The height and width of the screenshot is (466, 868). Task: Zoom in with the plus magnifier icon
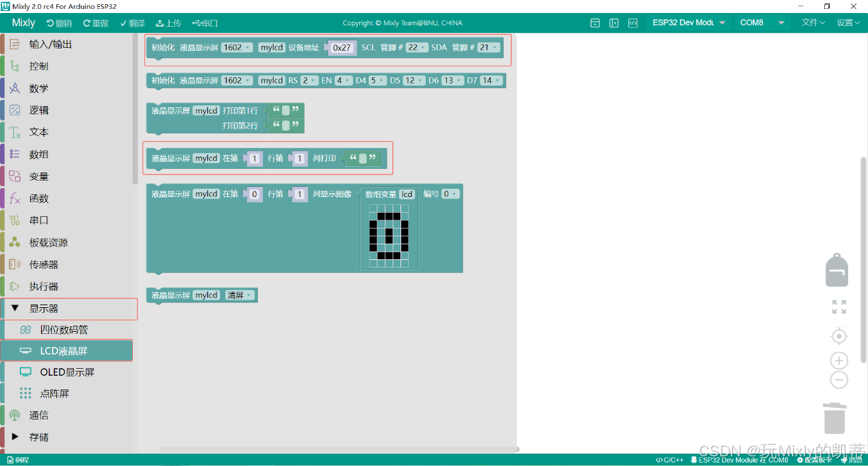click(x=839, y=361)
